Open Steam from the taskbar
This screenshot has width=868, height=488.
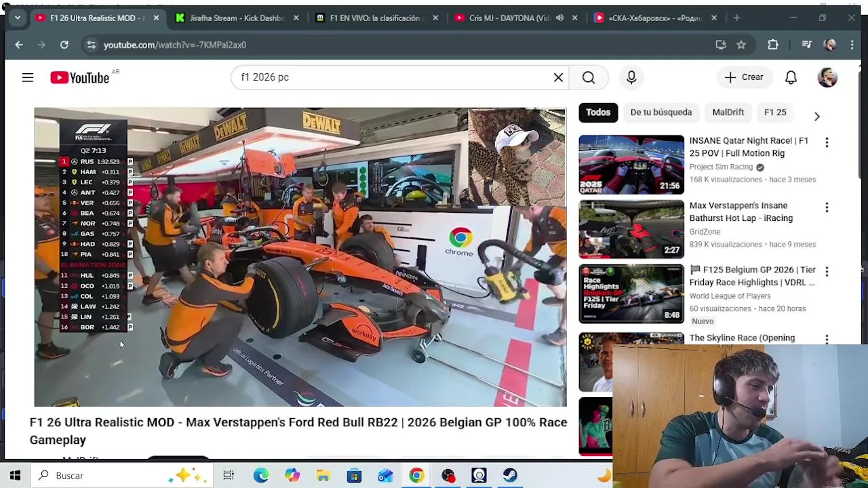[x=510, y=476]
